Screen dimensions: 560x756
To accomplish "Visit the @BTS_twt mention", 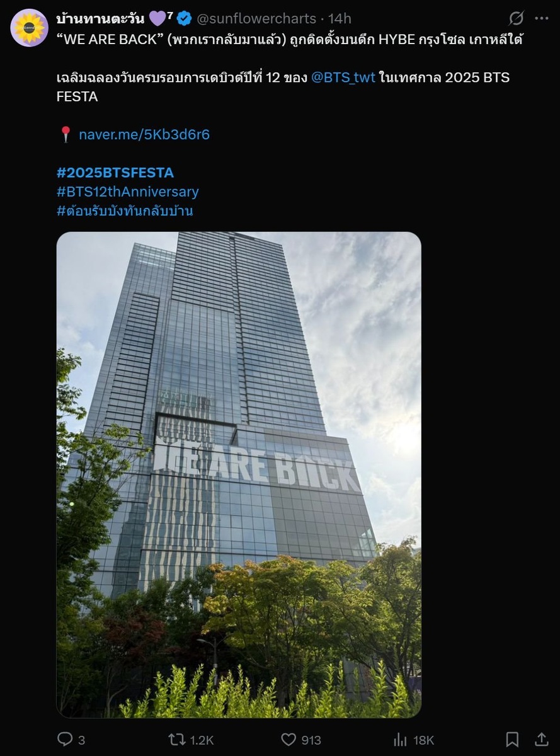I will pos(343,77).
